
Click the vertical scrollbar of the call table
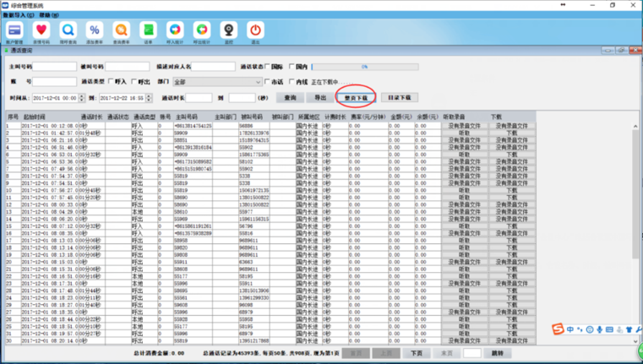coord(635,233)
